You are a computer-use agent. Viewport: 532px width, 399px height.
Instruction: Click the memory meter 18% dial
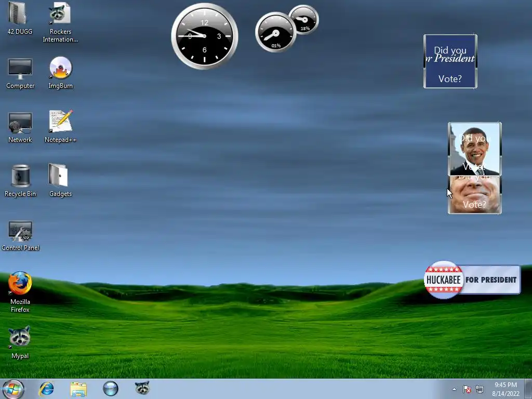[x=304, y=19]
